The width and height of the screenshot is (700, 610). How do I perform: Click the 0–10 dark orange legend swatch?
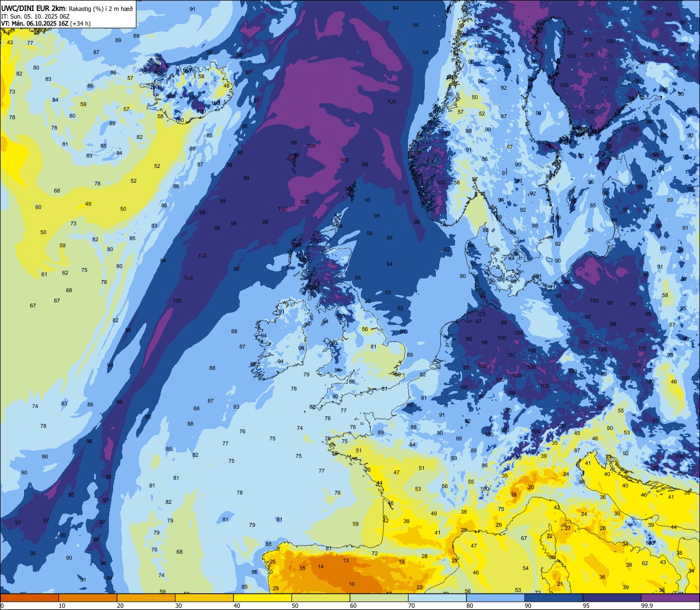click(x=30, y=597)
